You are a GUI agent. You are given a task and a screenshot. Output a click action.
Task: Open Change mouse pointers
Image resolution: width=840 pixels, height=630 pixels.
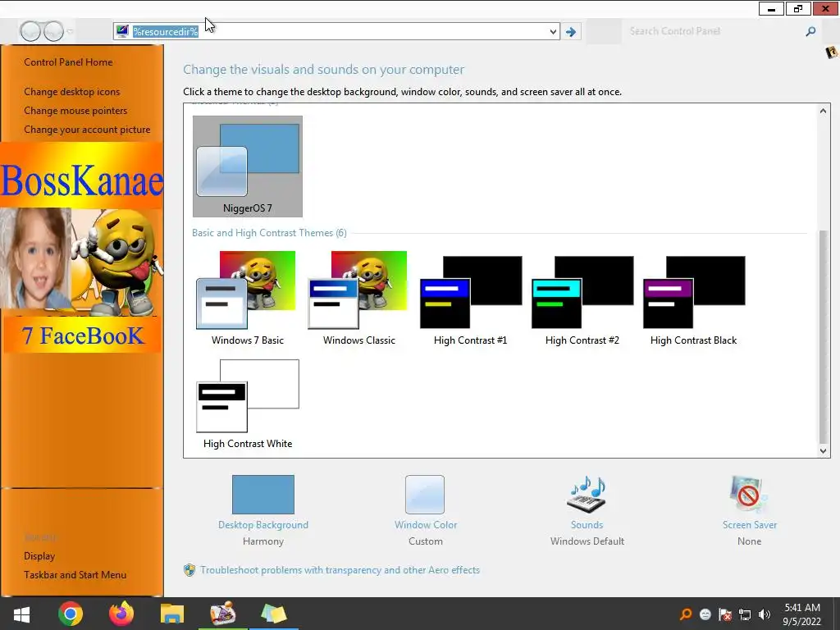[75, 111]
